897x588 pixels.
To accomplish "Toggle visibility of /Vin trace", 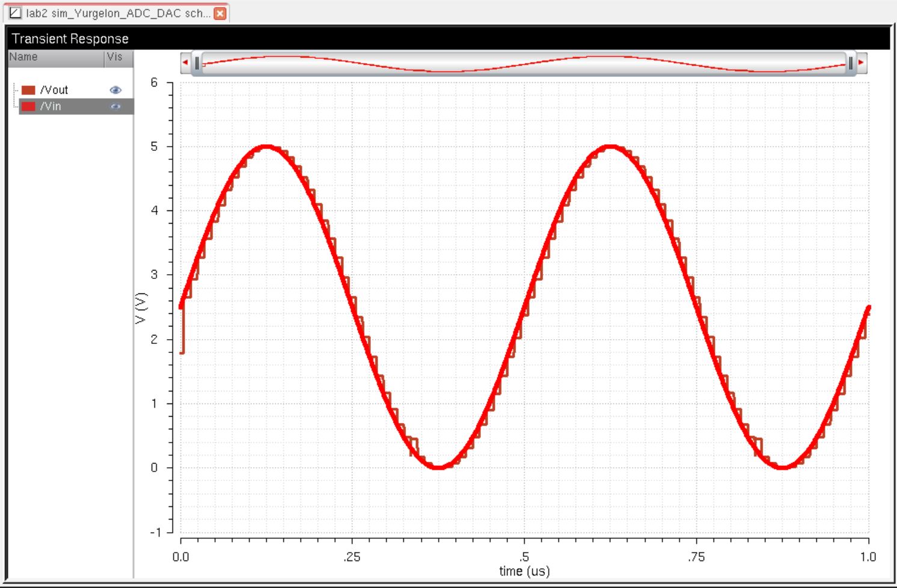I will pos(115,106).
